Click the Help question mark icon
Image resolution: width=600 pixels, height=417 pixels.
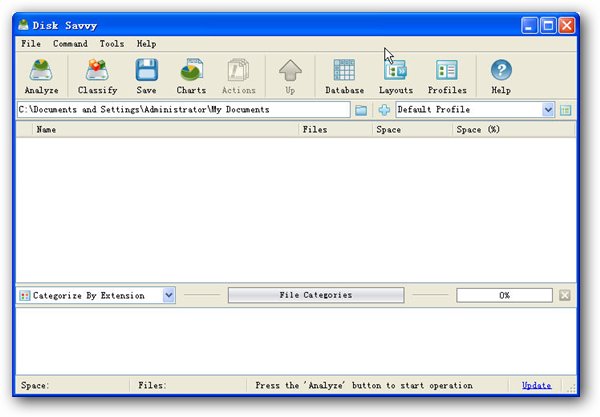[x=501, y=76]
